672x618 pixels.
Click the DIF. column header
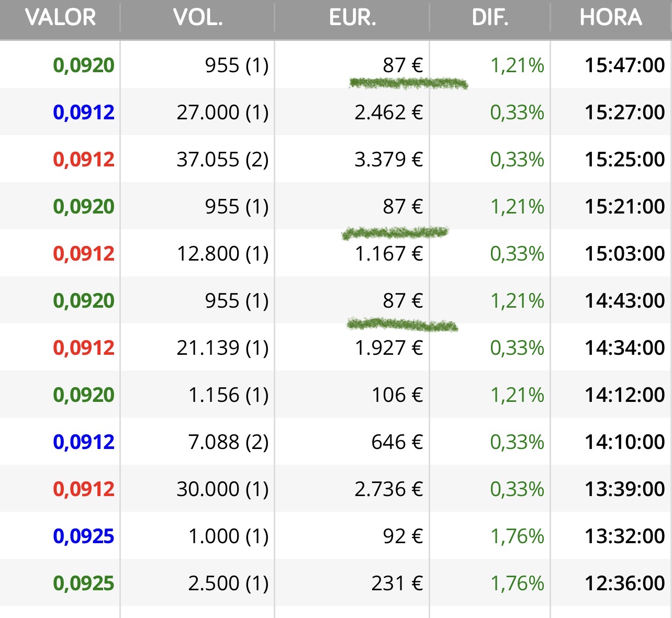point(490,18)
